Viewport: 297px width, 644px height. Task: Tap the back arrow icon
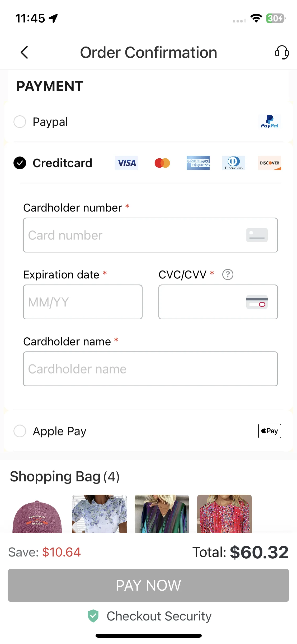24,52
